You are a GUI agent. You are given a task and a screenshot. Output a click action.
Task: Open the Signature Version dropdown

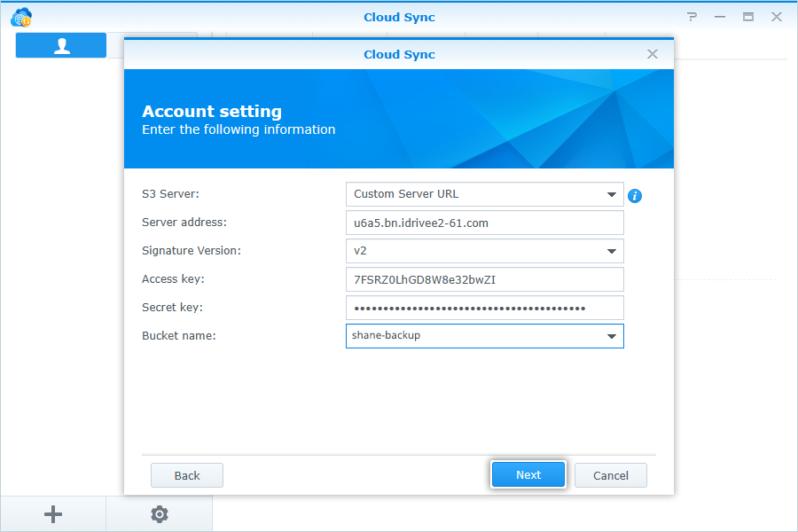tap(611, 251)
